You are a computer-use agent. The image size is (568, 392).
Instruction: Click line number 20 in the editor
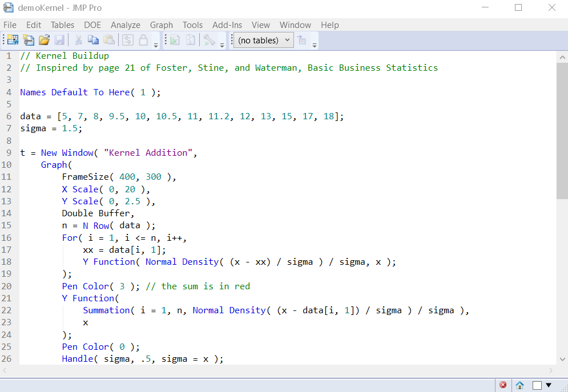(x=6, y=286)
